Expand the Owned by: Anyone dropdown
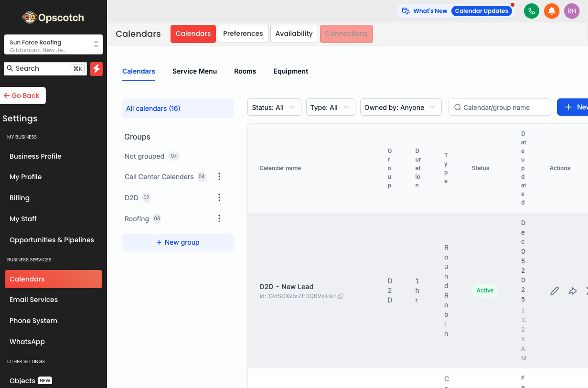 (400, 108)
